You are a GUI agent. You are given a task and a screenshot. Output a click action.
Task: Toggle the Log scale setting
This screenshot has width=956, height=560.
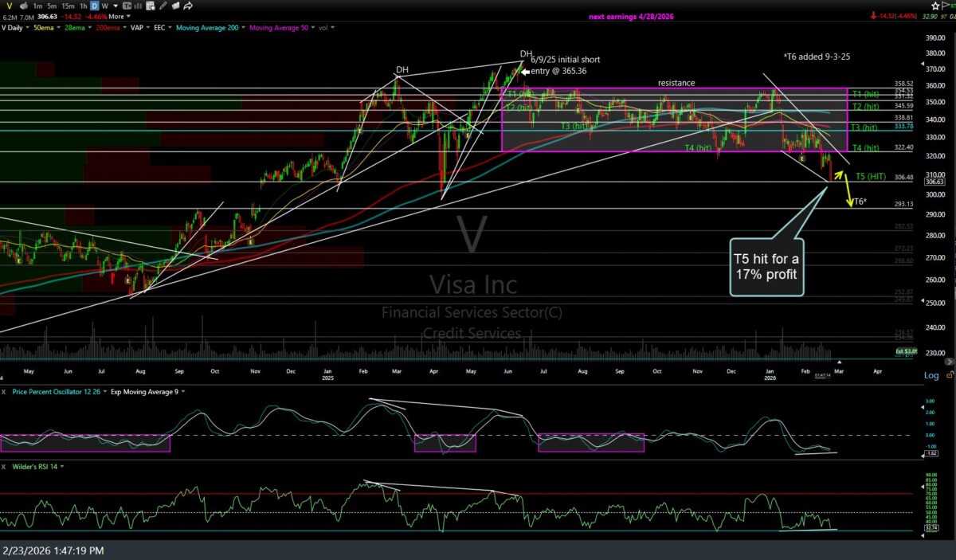tap(931, 375)
